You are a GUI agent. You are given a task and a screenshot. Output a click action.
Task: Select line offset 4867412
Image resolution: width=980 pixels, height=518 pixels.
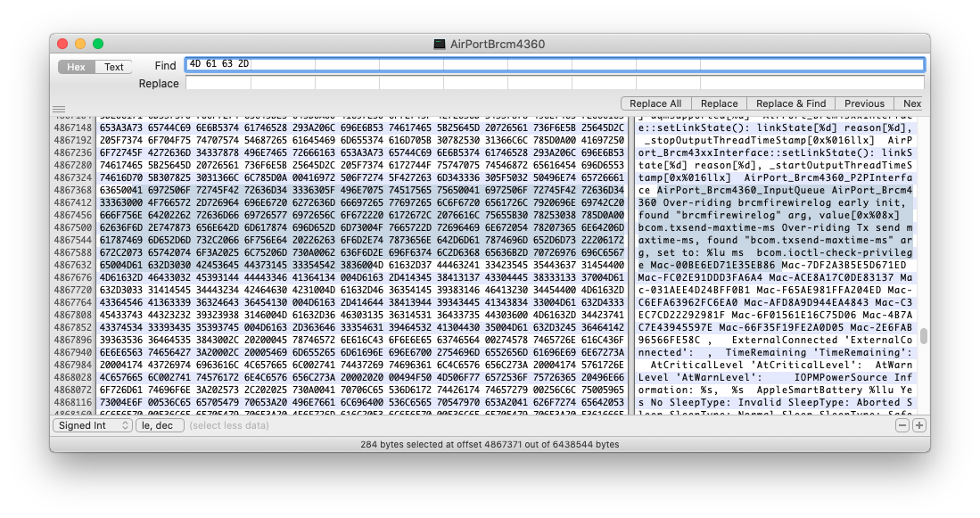[x=72, y=202]
